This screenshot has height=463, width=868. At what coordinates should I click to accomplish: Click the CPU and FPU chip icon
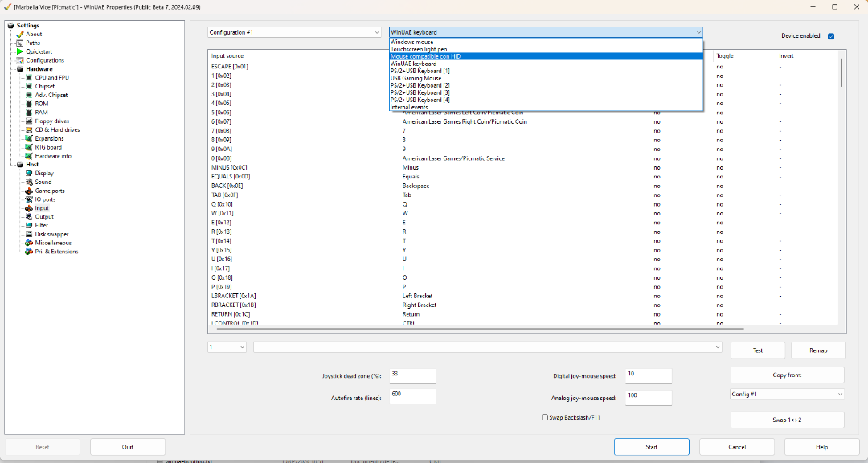[29, 78]
